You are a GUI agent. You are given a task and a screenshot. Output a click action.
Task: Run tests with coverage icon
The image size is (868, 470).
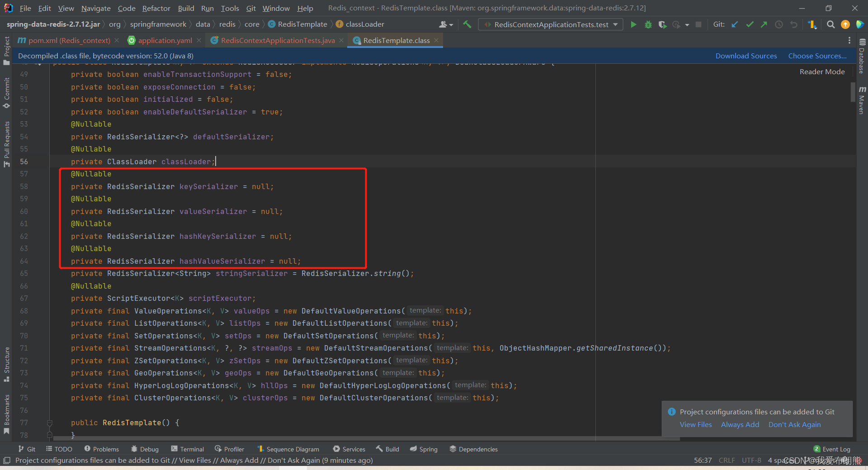(662, 24)
